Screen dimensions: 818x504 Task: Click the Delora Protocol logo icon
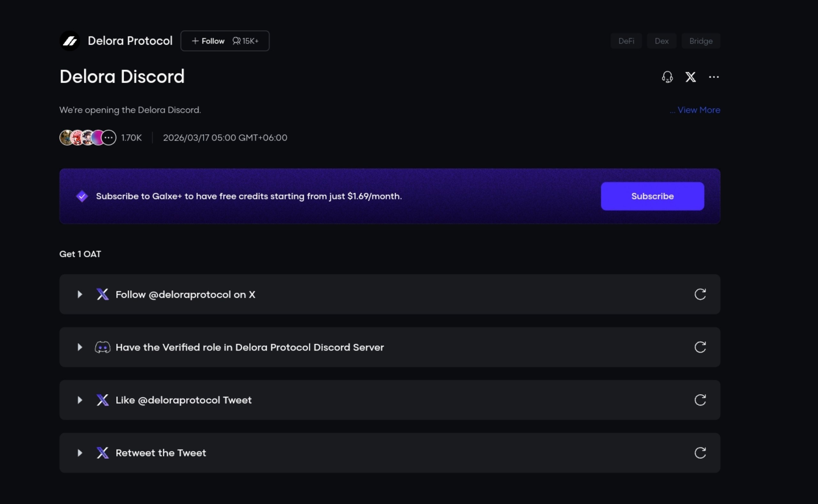click(x=70, y=41)
